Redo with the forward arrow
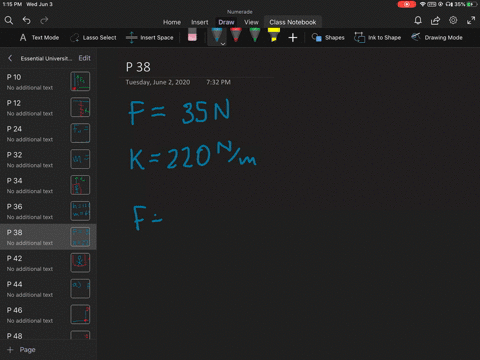This screenshot has height=360, width=480. point(44,21)
